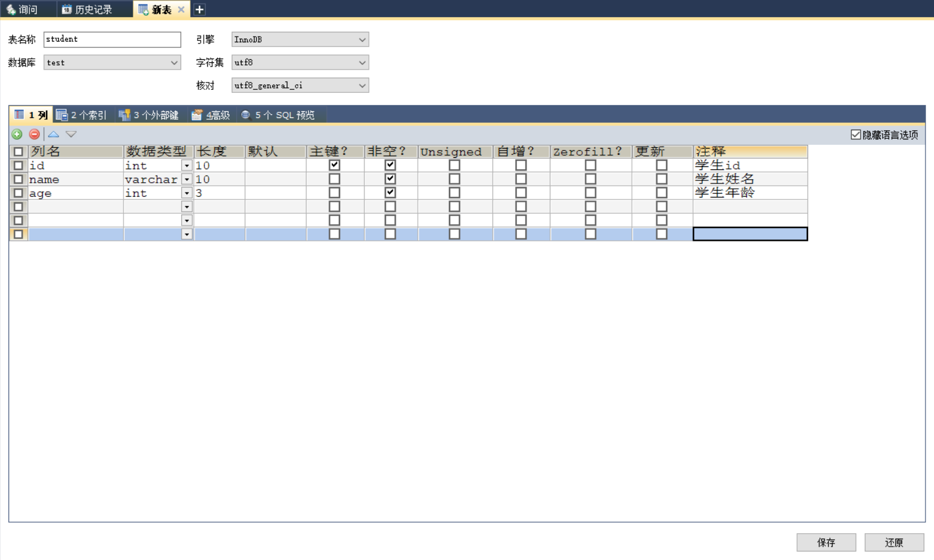Screen dimensions: 934x560
Task: Toggle the select-all header checkbox
Action: pos(18,152)
